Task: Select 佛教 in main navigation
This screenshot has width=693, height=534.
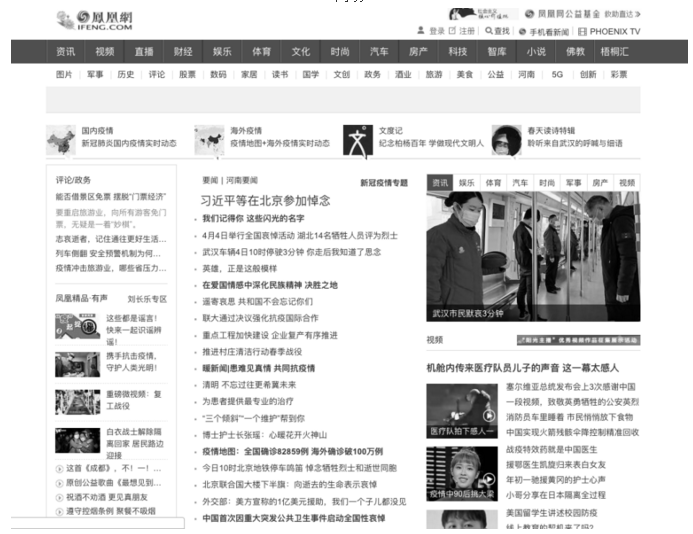Action: pos(575,52)
